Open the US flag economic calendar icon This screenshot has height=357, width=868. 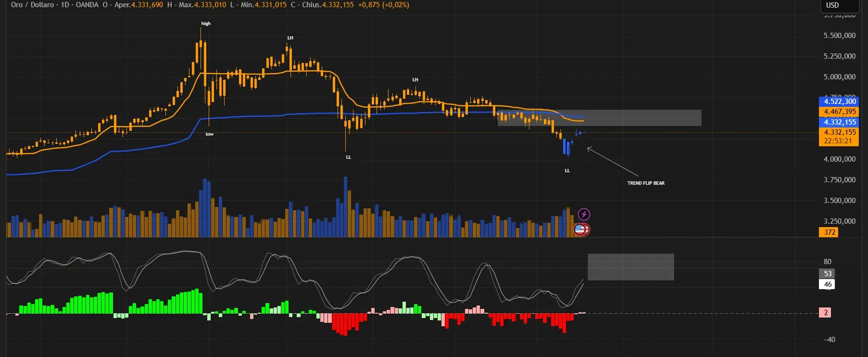[581, 229]
